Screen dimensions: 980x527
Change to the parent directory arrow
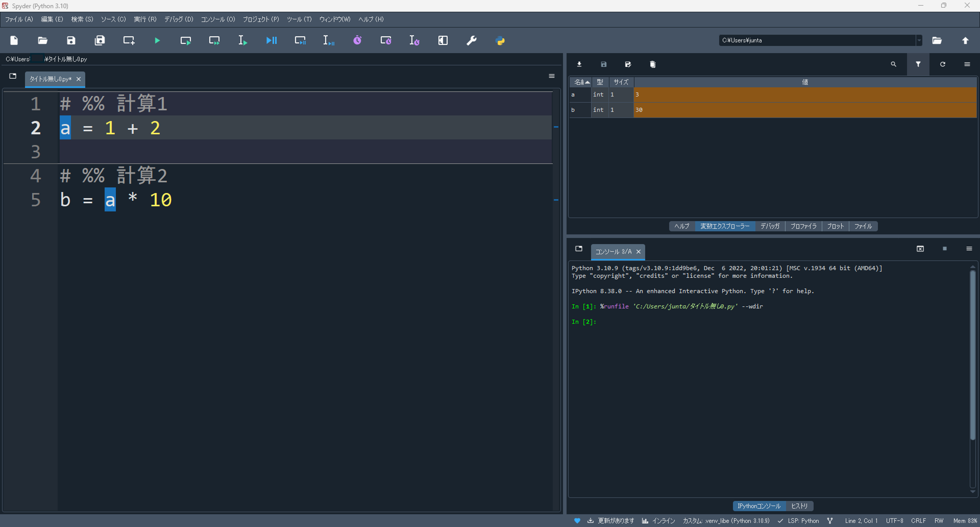pos(965,40)
